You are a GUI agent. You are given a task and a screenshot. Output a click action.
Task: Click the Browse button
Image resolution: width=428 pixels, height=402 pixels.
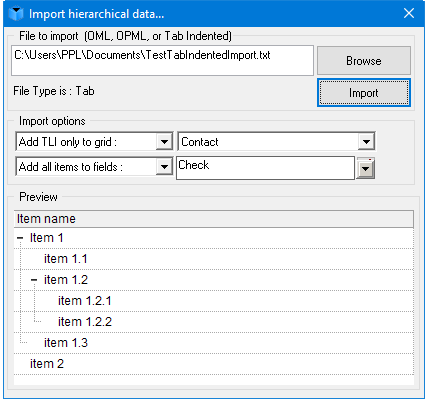364,61
